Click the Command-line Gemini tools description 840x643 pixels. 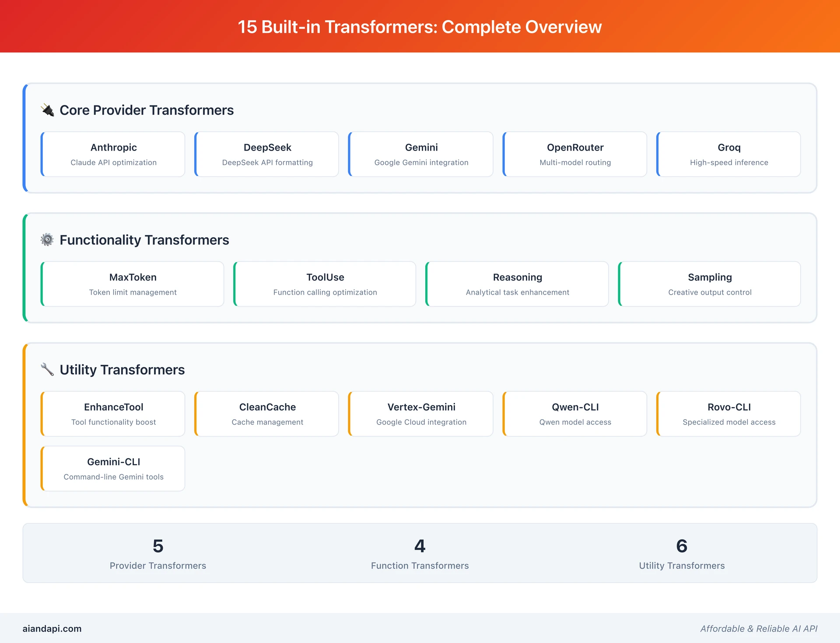click(113, 477)
